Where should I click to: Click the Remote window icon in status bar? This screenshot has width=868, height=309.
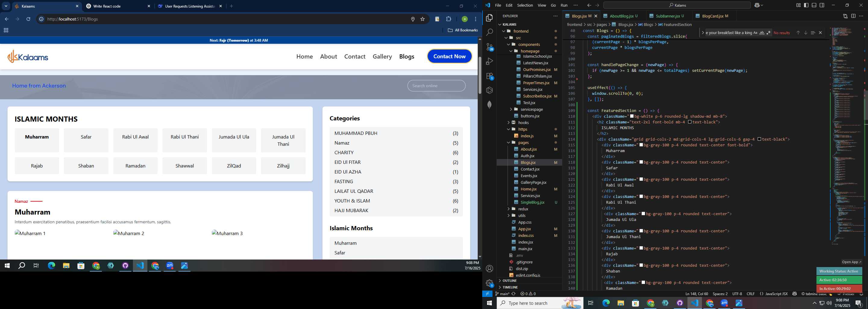point(487,294)
